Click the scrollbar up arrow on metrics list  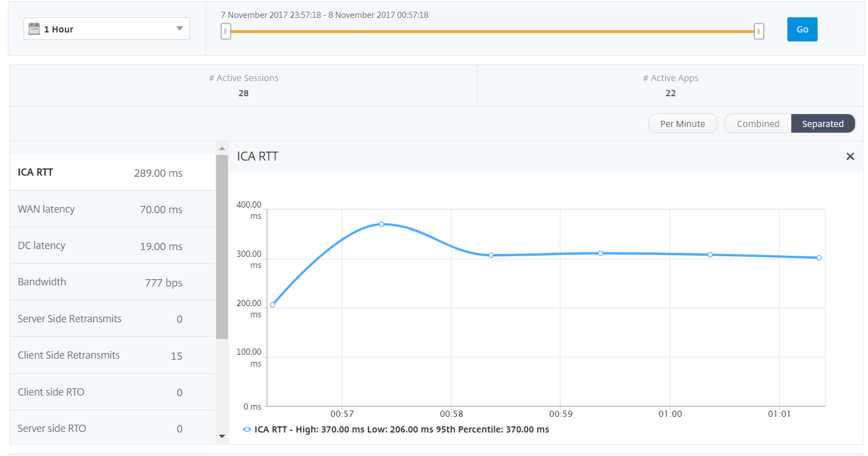click(x=221, y=147)
